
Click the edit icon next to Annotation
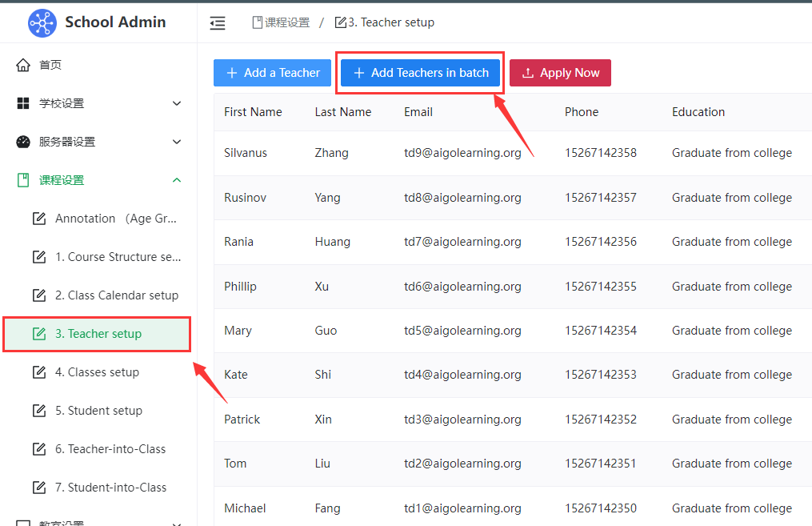tap(39, 219)
